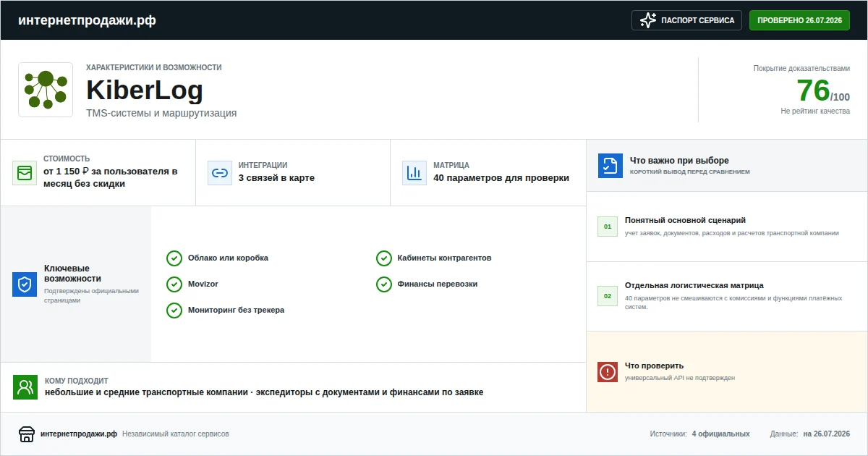Click Независимый каталог сервисов footer text
Screen dimensions: 868x456
pyautogui.click(x=176, y=434)
